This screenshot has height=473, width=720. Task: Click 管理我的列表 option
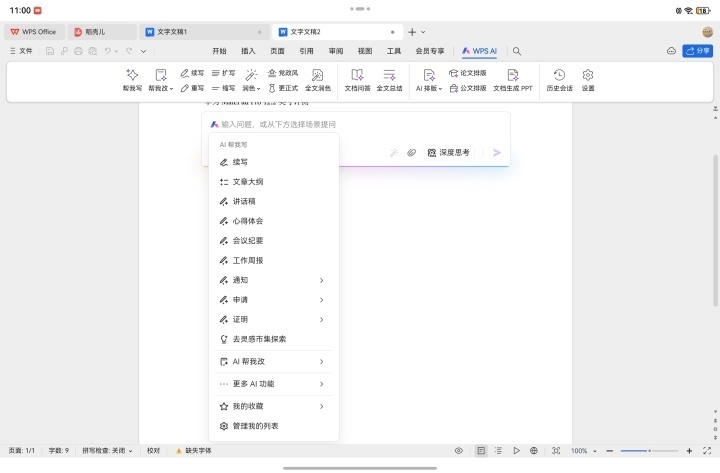coord(274,426)
